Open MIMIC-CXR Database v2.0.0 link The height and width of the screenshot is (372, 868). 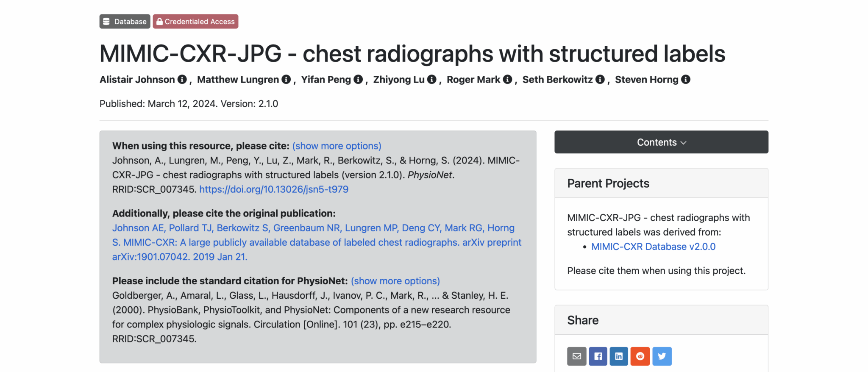click(x=653, y=247)
